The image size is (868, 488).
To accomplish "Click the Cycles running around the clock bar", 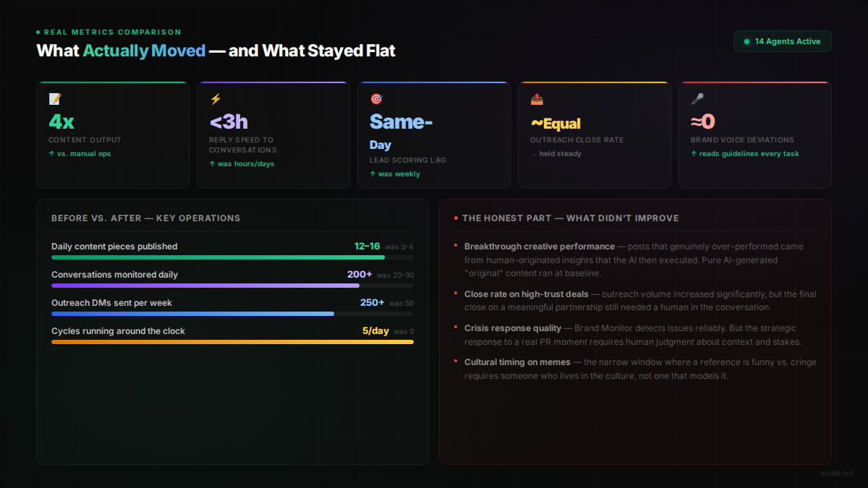I will coord(232,342).
